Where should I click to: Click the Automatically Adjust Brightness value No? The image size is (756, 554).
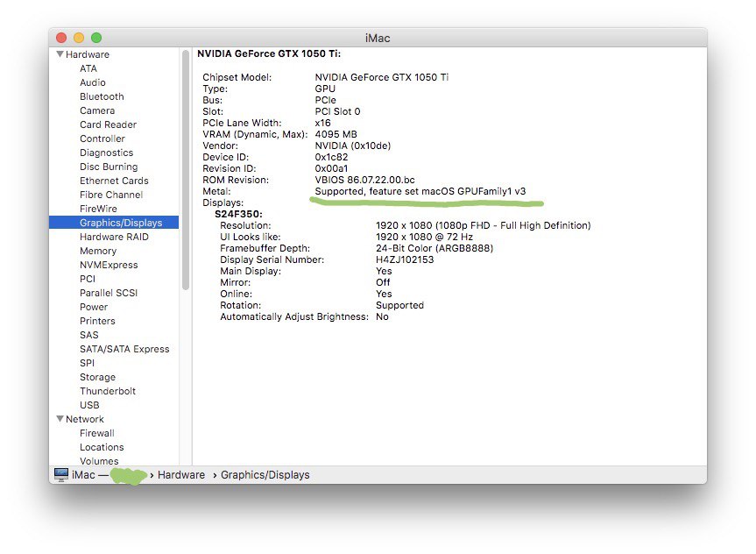coord(382,316)
